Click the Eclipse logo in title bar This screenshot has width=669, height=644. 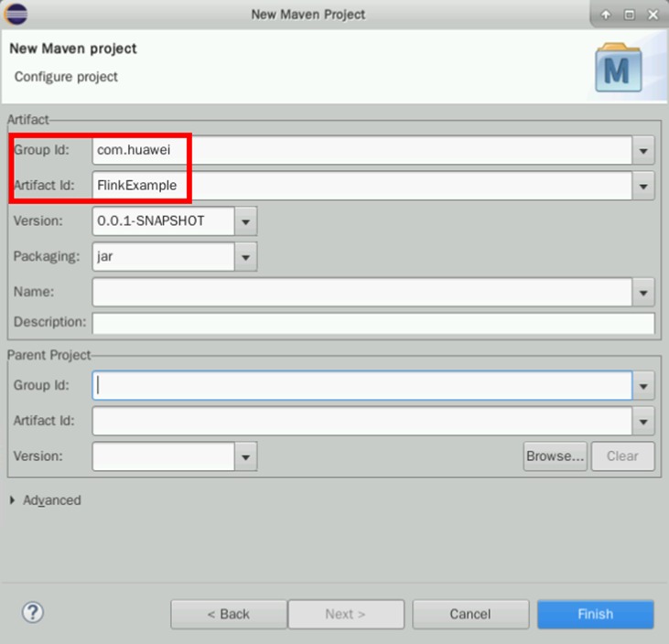(x=16, y=14)
